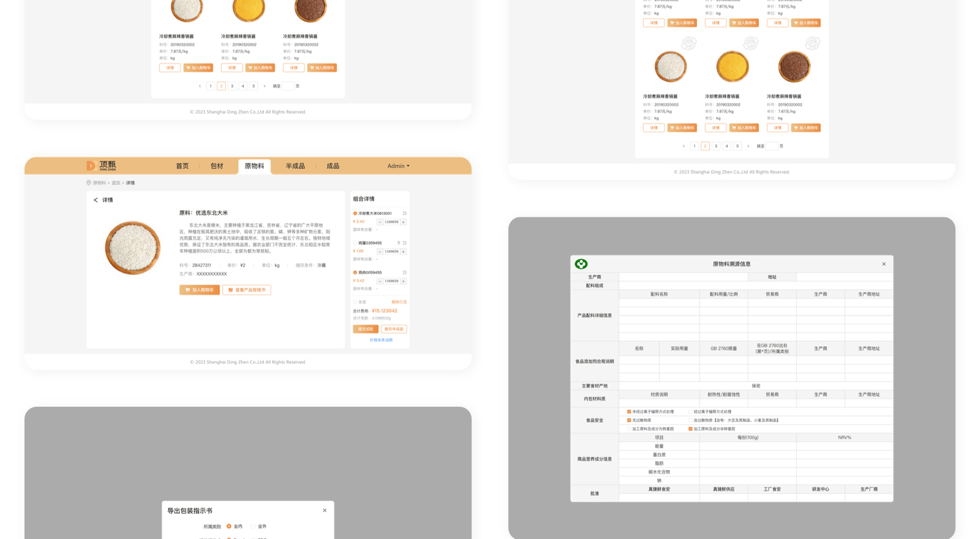Go to previous page in right pagination
Viewport: 980px width, 539px height.
tap(684, 146)
